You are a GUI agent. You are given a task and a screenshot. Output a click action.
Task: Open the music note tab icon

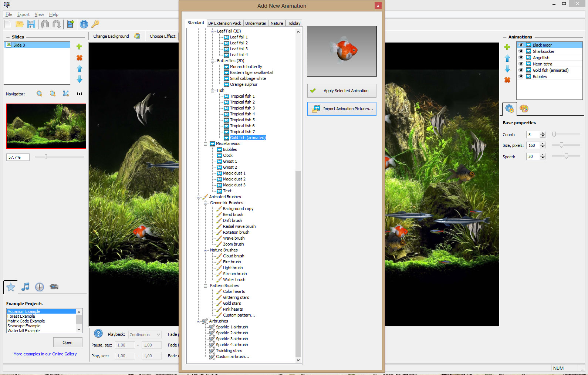[25, 287]
